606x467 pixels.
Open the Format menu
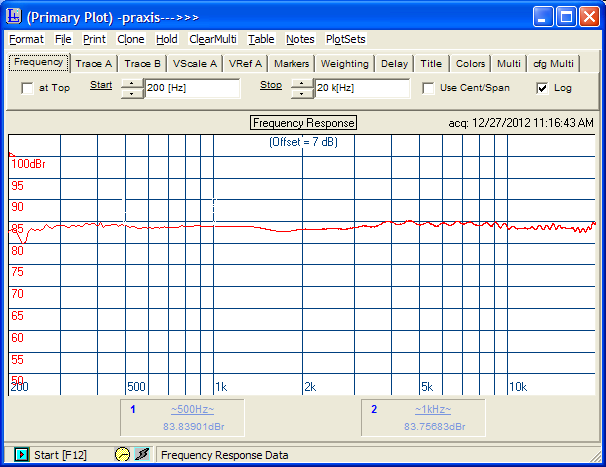coord(26,39)
